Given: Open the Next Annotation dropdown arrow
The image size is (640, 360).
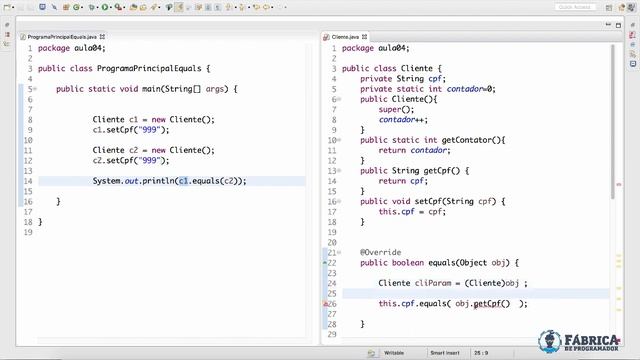Looking at the screenshot, I should tap(236, 7).
